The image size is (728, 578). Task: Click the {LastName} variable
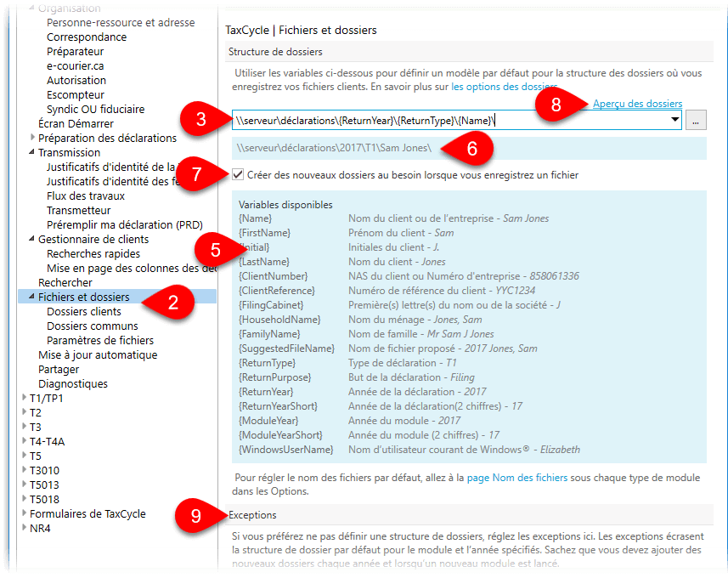[x=263, y=262]
